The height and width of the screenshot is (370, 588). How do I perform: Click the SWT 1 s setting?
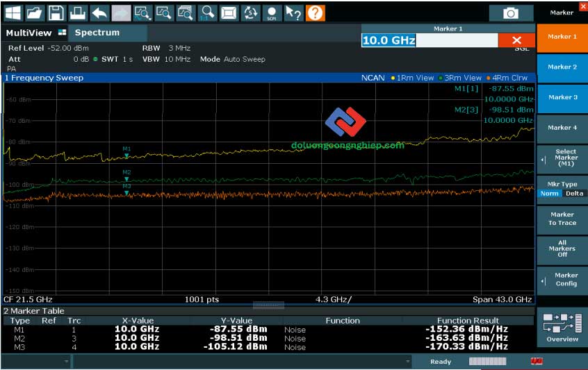[x=117, y=59]
